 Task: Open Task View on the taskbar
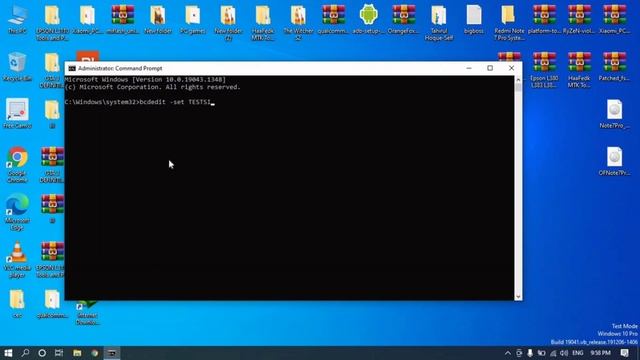click(59, 353)
